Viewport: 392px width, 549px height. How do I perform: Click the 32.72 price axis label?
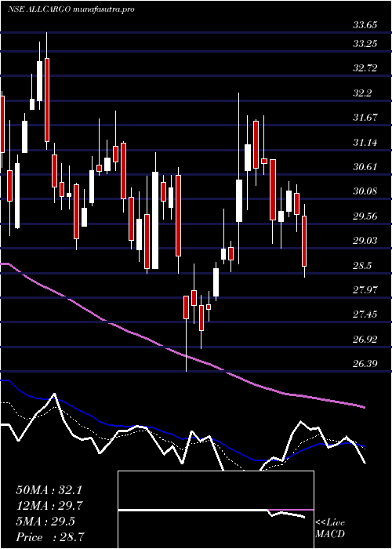point(365,68)
